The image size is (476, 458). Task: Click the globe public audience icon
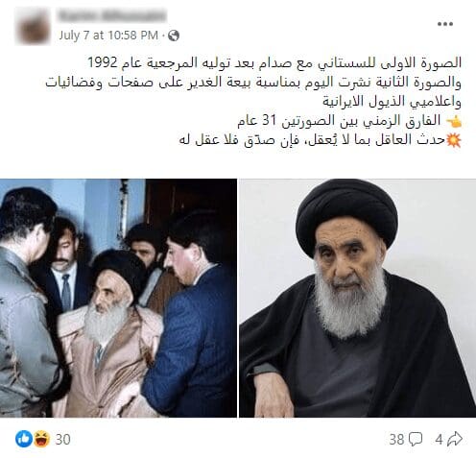(x=173, y=36)
